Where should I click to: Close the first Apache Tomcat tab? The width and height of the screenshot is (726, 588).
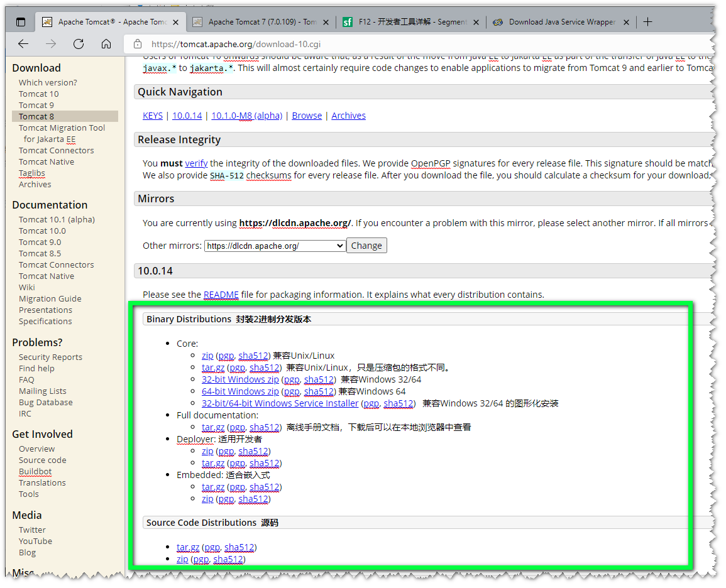click(x=175, y=22)
